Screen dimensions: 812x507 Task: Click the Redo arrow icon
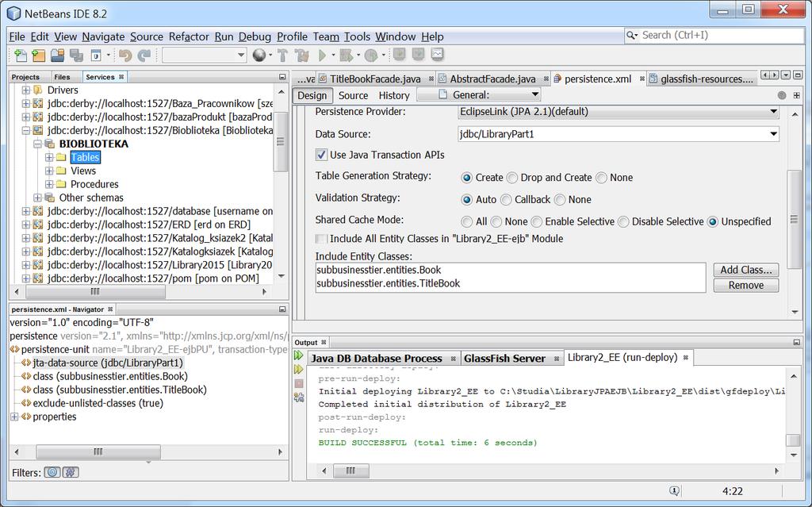tap(144, 55)
